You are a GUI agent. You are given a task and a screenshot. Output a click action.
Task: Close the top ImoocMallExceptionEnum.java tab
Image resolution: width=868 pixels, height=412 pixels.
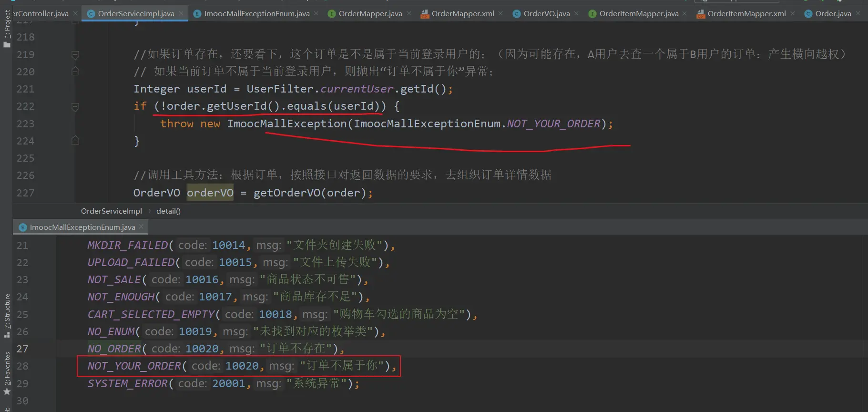pos(316,13)
